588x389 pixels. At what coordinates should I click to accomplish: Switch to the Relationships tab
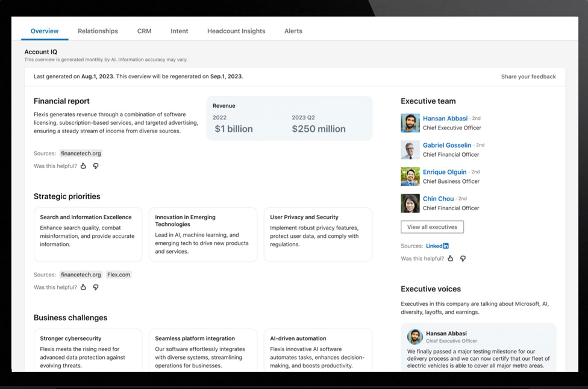tap(98, 31)
